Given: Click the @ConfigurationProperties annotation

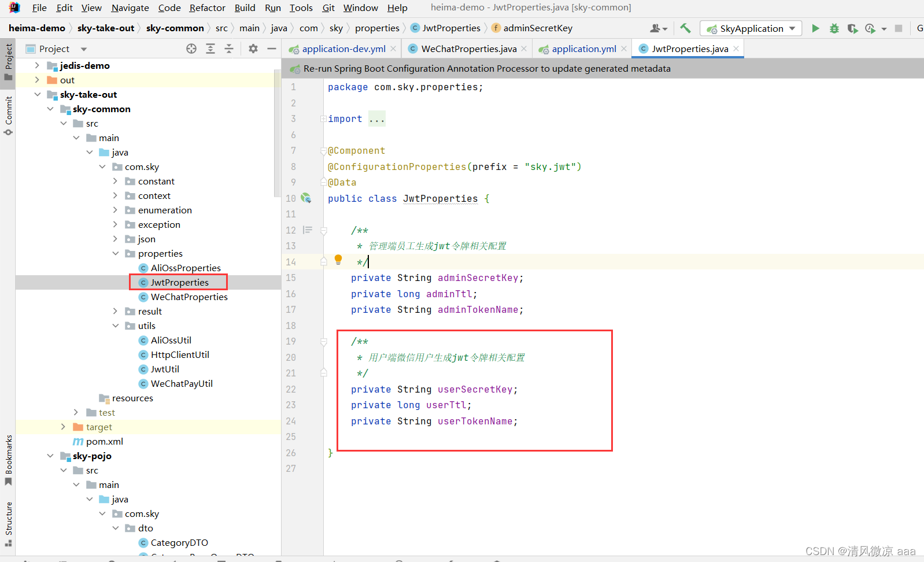Looking at the screenshot, I should point(397,167).
